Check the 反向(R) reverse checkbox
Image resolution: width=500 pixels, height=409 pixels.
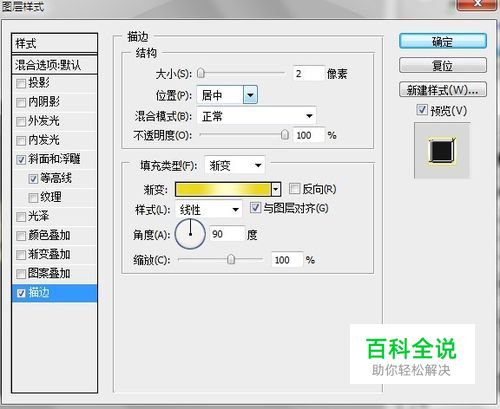tap(294, 189)
